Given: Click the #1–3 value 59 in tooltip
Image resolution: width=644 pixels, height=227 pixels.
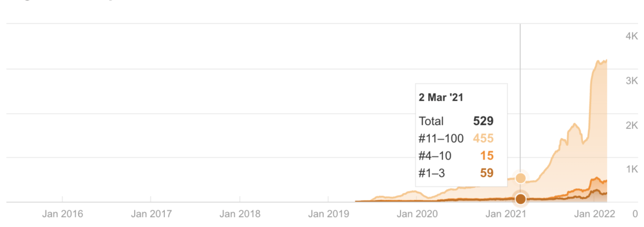Looking at the screenshot, I should click(x=487, y=173).
